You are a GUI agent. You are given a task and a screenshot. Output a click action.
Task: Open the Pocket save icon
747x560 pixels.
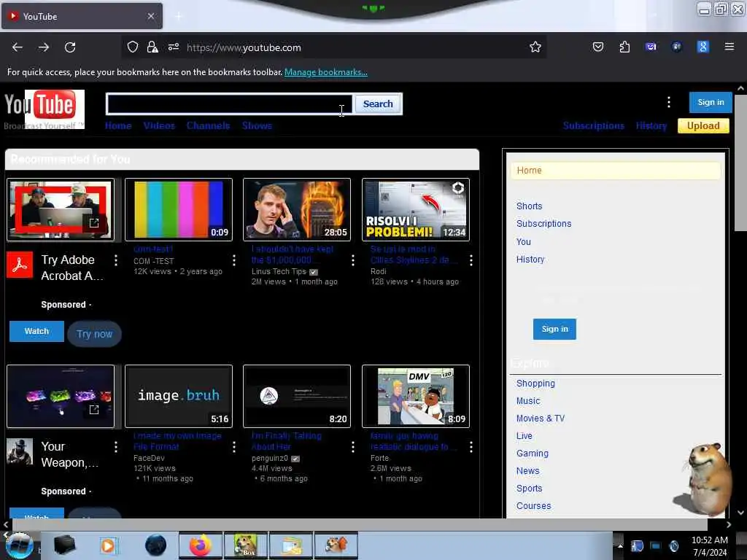click(598, 47)
